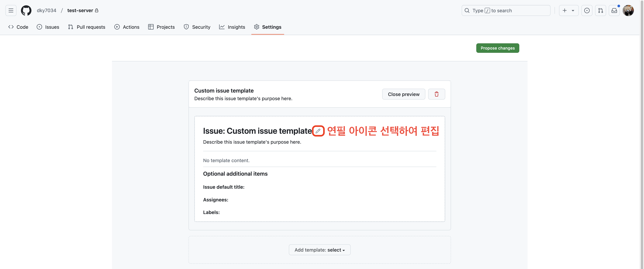Click the Close preview button
This screenshot has width=644, height=269.
click(403, 94)
